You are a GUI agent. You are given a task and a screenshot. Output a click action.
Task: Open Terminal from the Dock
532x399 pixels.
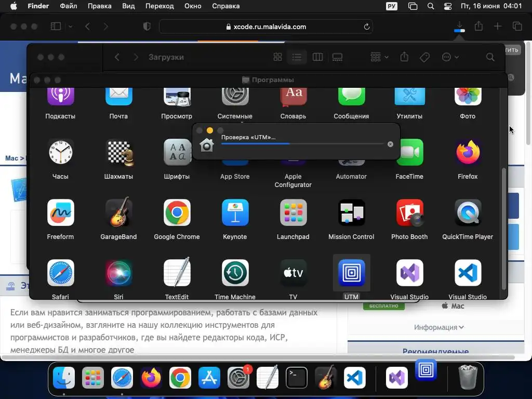click(297, 378)
